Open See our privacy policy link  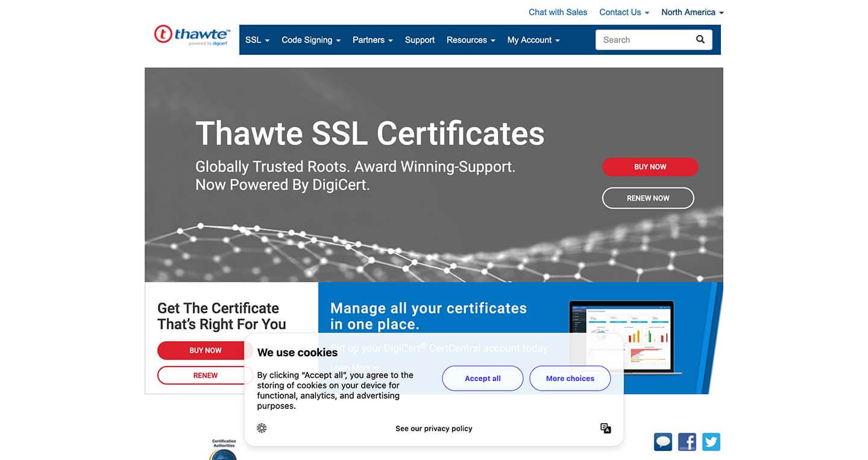click(434, 429)
